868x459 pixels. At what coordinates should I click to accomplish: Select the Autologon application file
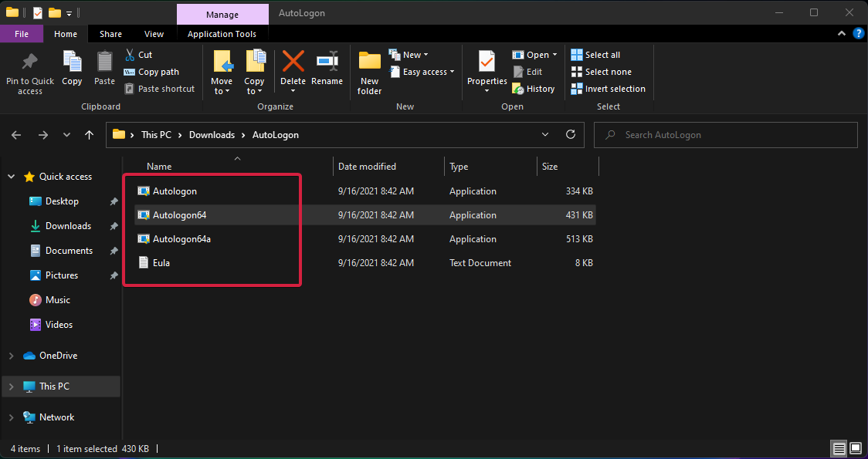[x=364, y=191]
